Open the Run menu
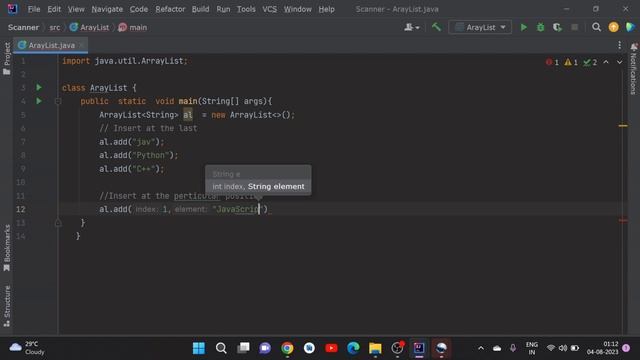The image size is (640, 360). (223, 9)
